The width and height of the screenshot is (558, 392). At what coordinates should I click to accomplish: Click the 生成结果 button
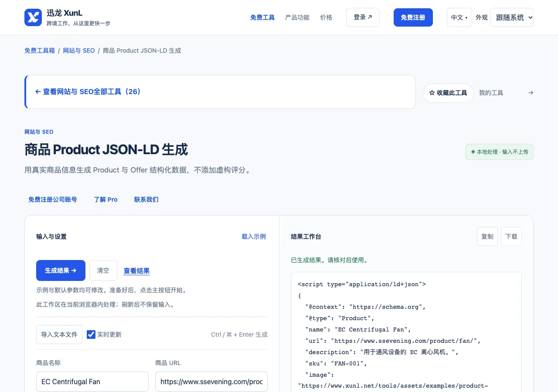[61, 270]
